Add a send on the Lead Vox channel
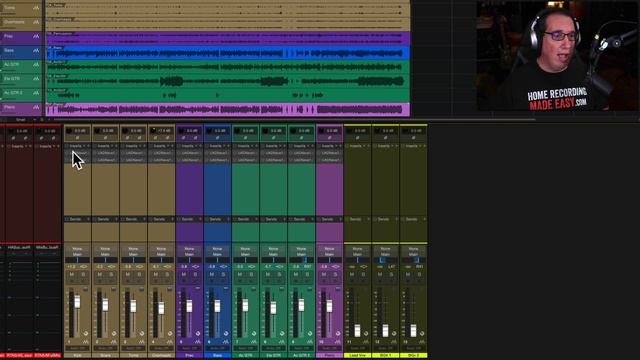The image size is (640, 360). pyautogui.click(x=369, y=219)
